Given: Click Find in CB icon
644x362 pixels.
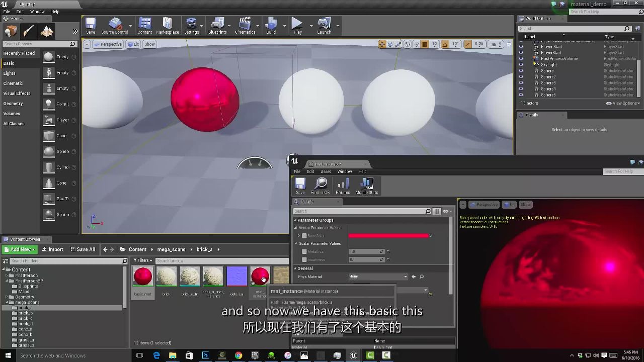Looking at the screenshot, I should pos(320,186).
